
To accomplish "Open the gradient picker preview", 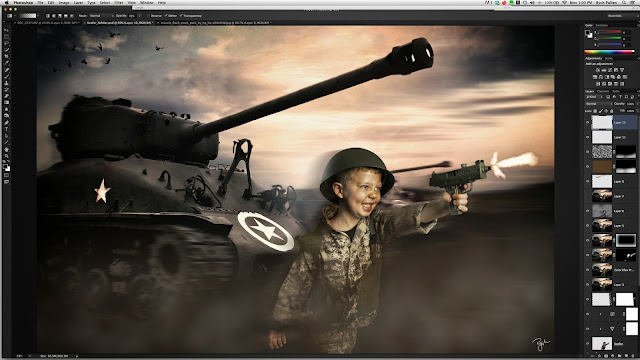I will click(x=28, y=16).
